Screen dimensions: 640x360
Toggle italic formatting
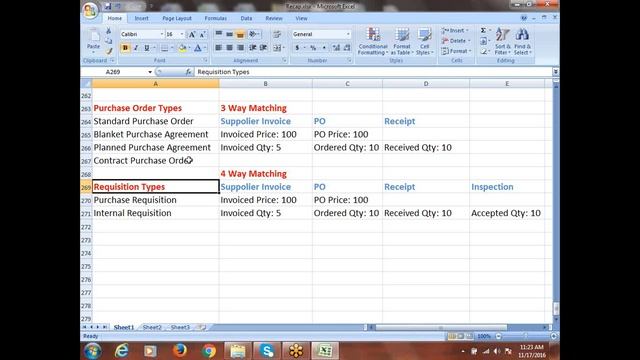click(136, 48)
